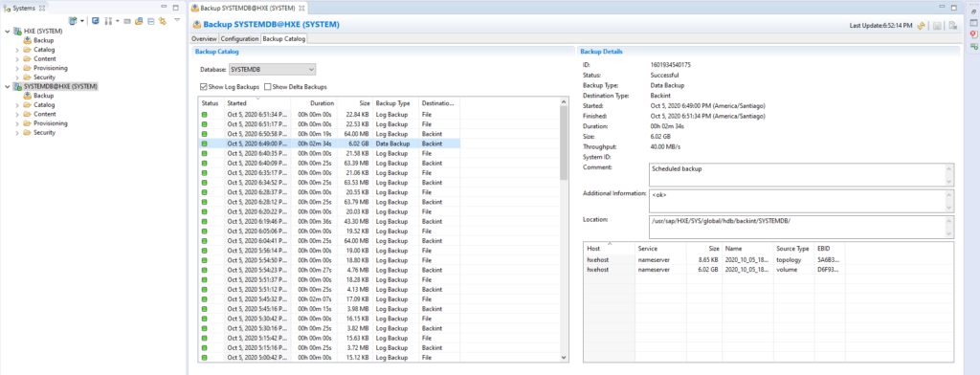
Task: Select Backup node icon under HXE (SYSTEM)
Action: click(x=28, y=40)
